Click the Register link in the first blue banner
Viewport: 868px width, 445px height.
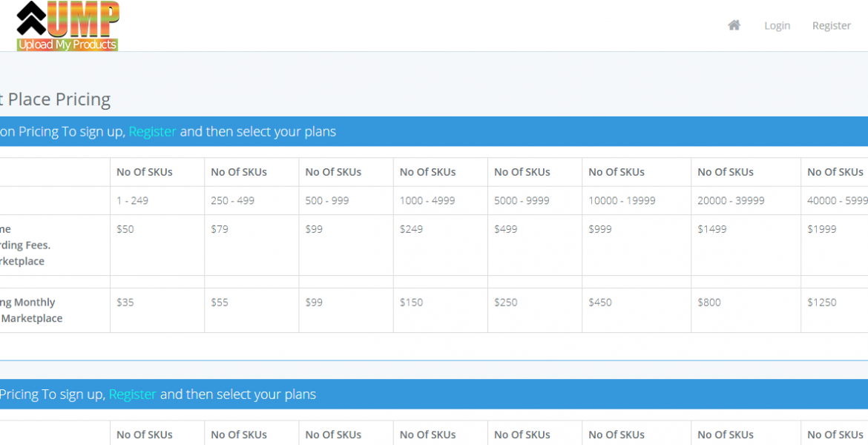click(x=152, y=131)
